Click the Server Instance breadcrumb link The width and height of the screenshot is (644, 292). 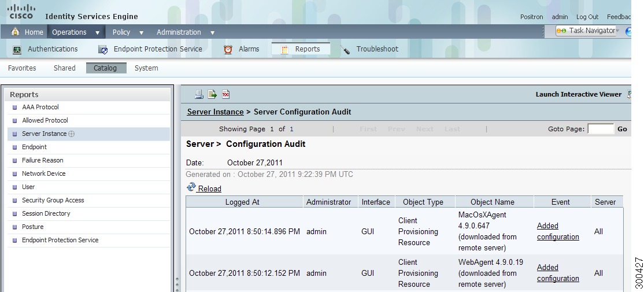pos(215,112)
